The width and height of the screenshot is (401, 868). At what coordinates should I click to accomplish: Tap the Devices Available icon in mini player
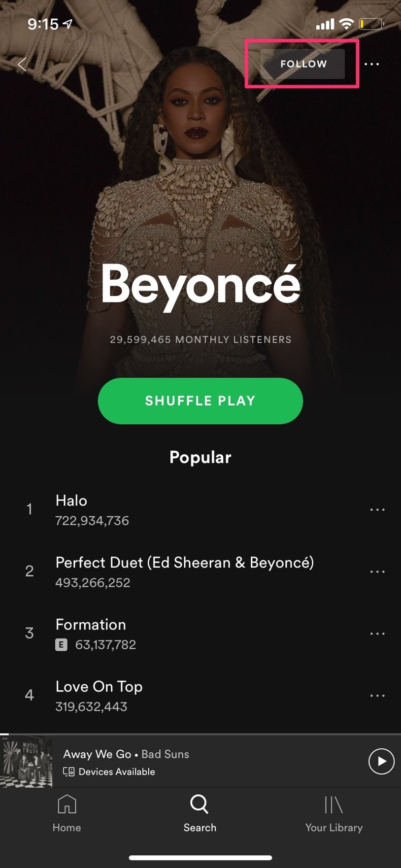(x=68, y=772)
